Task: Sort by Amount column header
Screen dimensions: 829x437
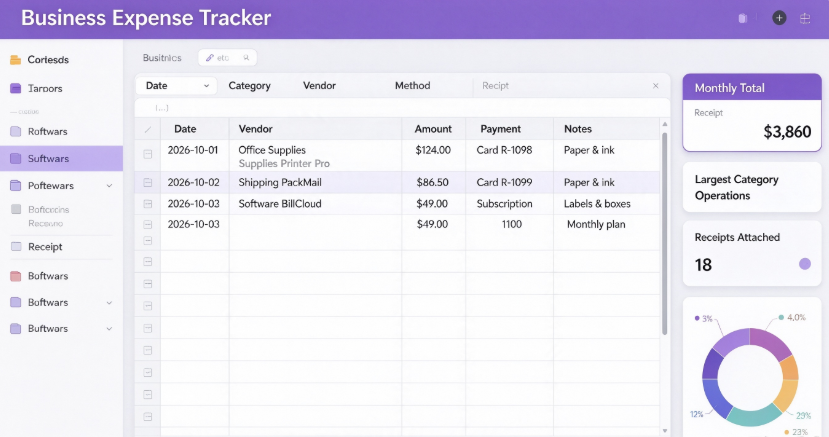Action: tap(433, 129)
